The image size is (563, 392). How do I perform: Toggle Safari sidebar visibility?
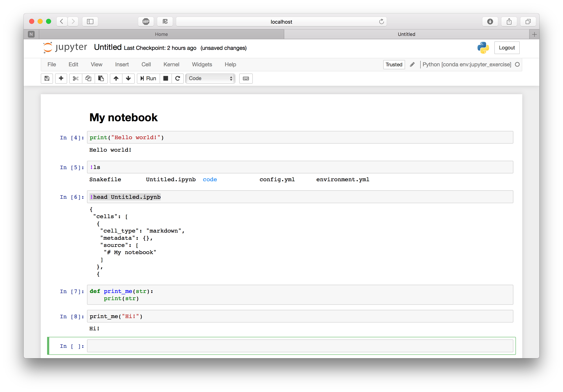coord(90,22)
